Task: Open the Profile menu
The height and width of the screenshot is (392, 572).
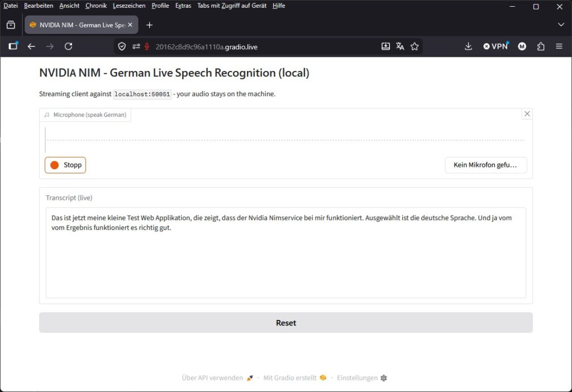Action: (160, 6)
